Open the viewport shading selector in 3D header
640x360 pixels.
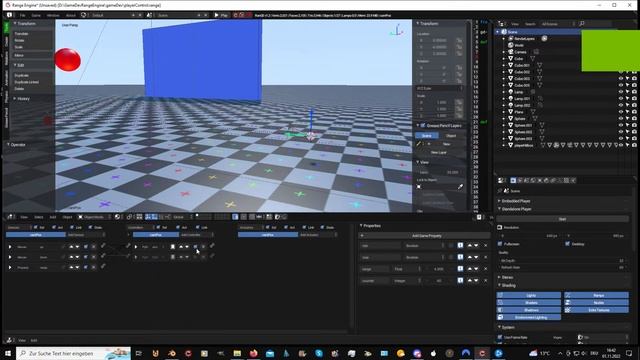pyautogui.click(x=118, y=217)
